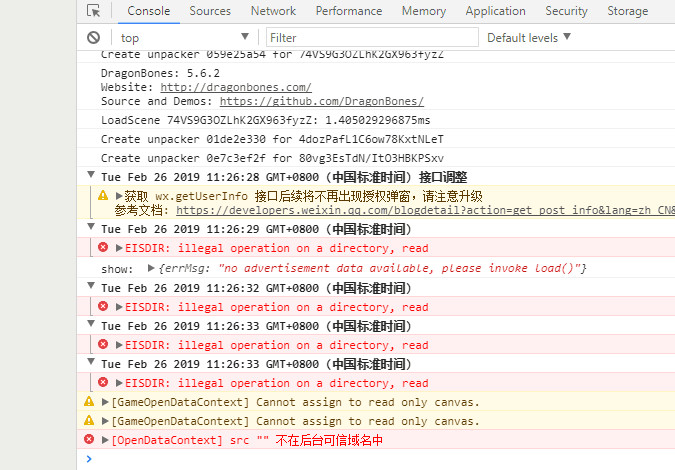Open the Application tab
This screenshot has height=470, width=675.
[495, 11]
